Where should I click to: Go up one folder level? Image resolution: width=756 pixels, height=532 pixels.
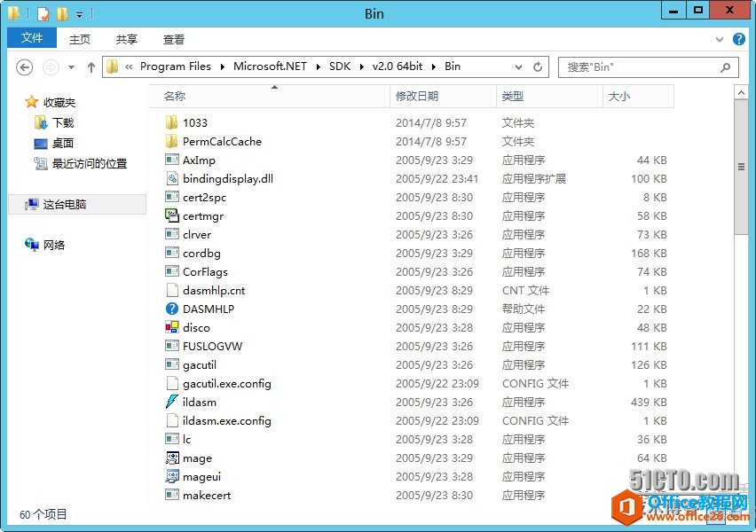tap(91, 67)
